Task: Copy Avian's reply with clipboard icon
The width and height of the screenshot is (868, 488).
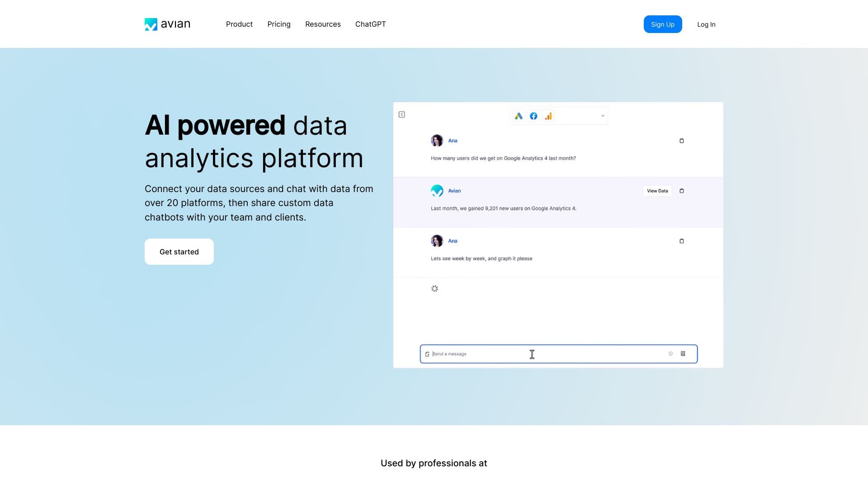Action: pyautogui.click(x=681, y=191)
